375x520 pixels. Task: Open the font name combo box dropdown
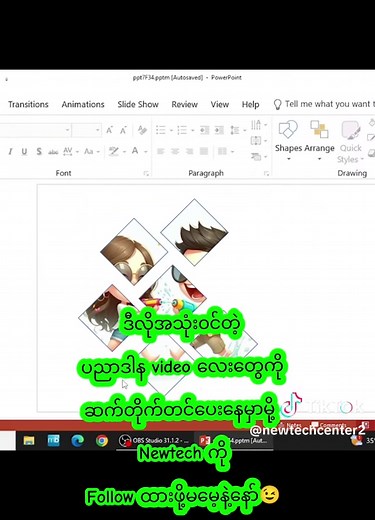[67, 130]
